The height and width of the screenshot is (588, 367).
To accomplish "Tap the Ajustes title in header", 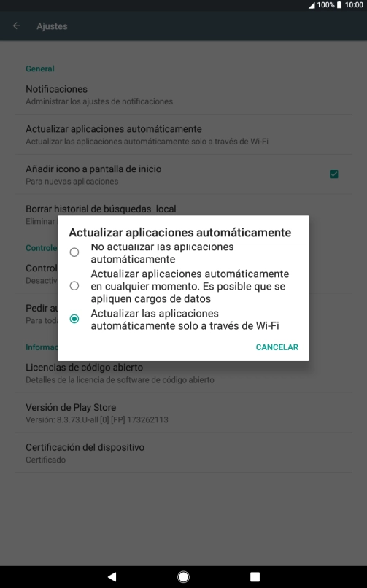I will (x=52, y=26).
